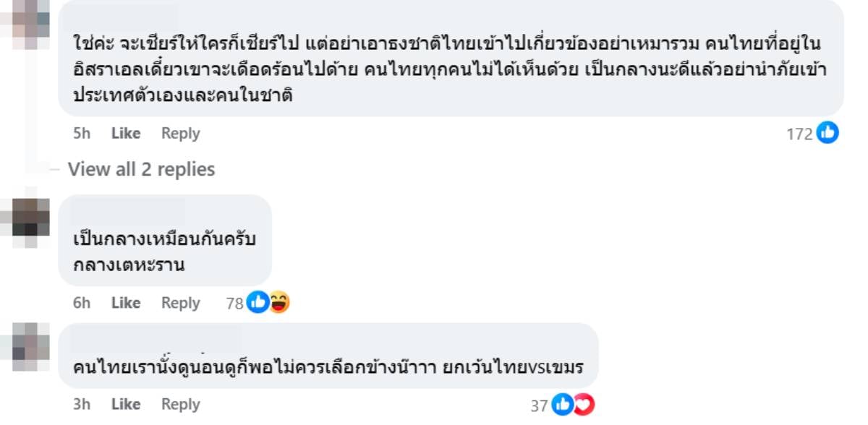The width and height of the screenshot is (868, 425).
Task: Click the thumbs-up reaction icon beside 37
Action: (562, 405)
